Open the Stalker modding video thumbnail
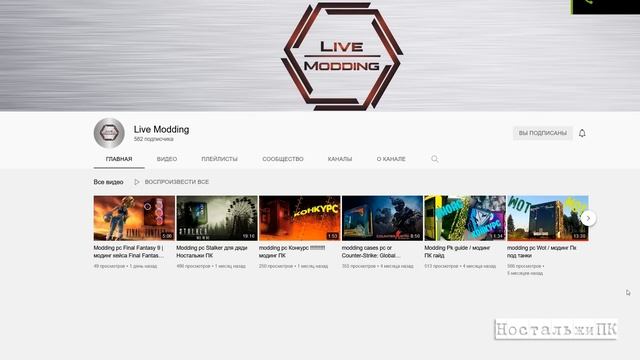The image size is (640, 360). click(217, 218)
